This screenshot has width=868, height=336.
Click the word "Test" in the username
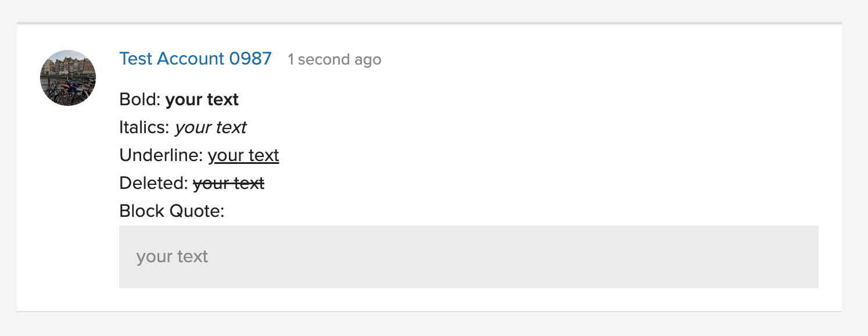136,59
